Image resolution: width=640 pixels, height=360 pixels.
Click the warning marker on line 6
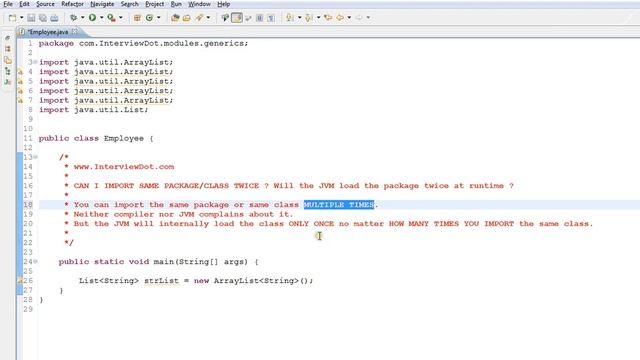[x=20, y=91]
